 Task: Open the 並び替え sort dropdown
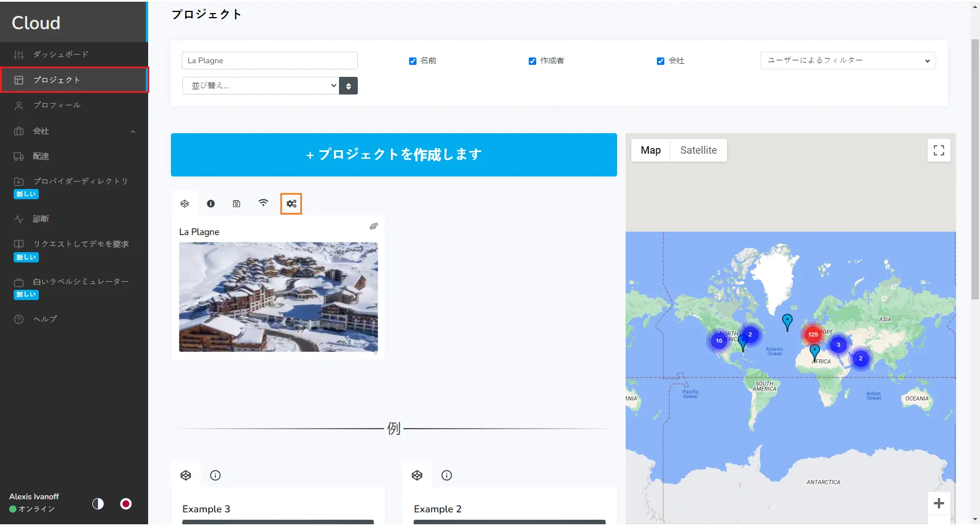coord(261,86)
